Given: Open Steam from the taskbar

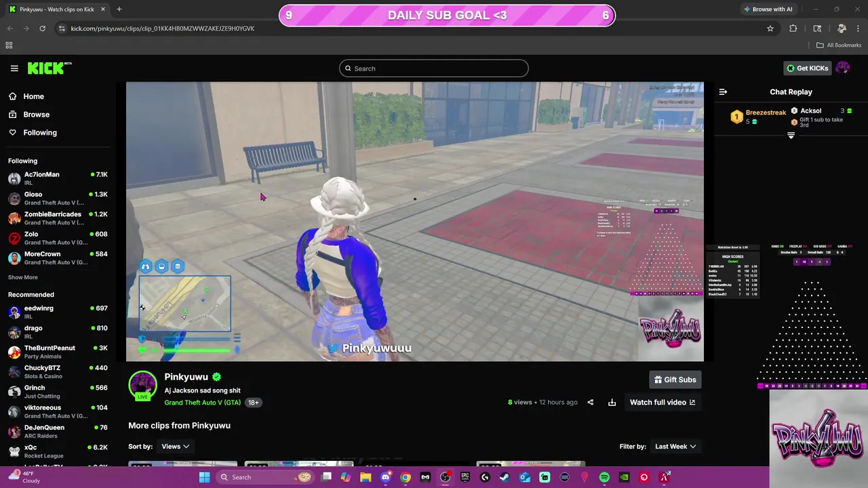Looking at the screenshot, I should point(505,477).
